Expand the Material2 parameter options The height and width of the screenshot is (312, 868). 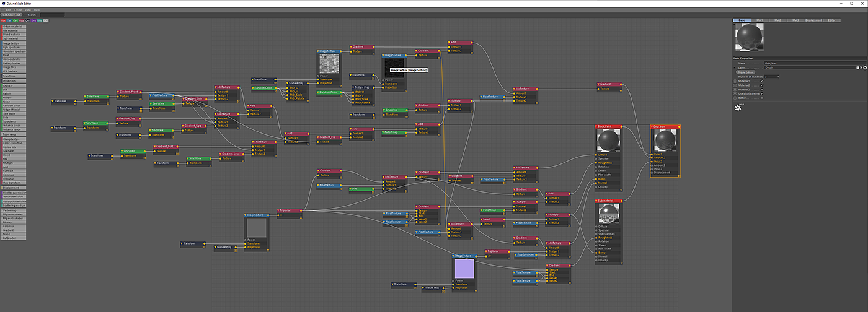735,85
